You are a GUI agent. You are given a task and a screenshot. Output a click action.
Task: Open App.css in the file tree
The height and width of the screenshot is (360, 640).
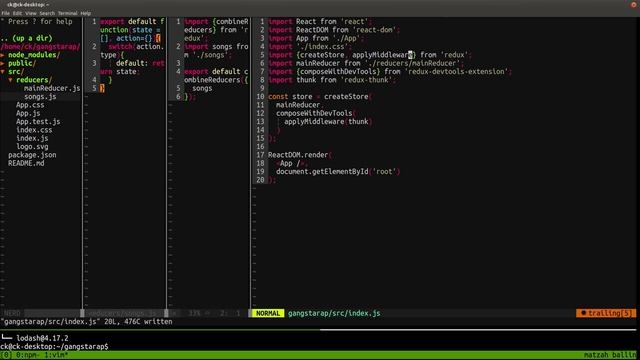click(x=30, y=105)
